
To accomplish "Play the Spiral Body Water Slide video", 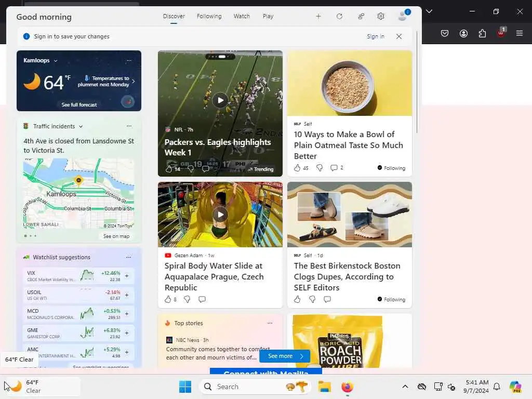I will (220, 215).
